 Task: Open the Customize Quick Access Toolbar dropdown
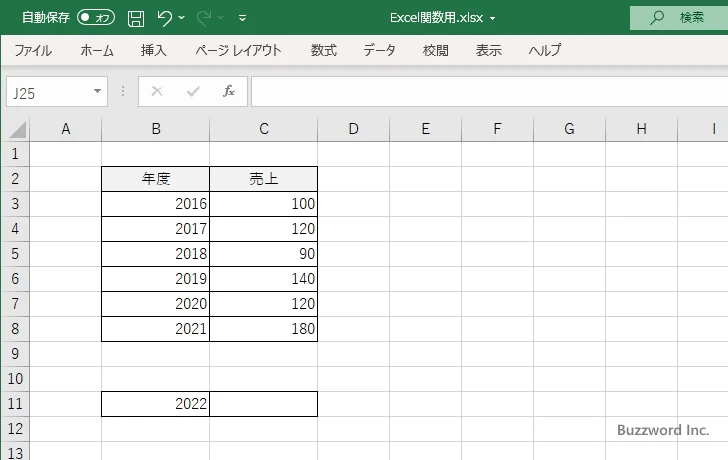pos(243,18)
